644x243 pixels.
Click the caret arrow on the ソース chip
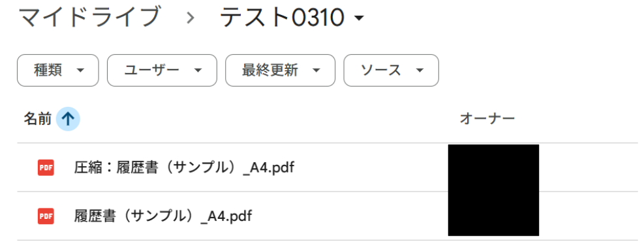[x=420, y=70]
